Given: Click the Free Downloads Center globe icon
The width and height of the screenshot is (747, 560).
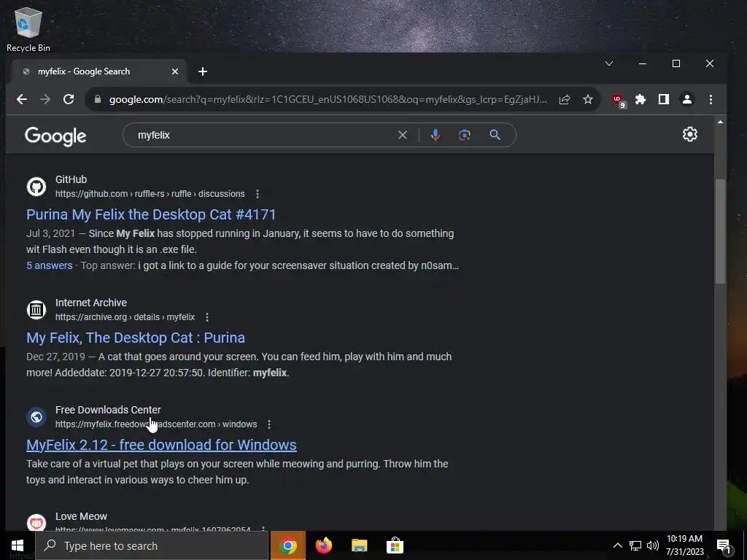Looking at the screenshot, I should pyautogui.click(x=36, y=416).
